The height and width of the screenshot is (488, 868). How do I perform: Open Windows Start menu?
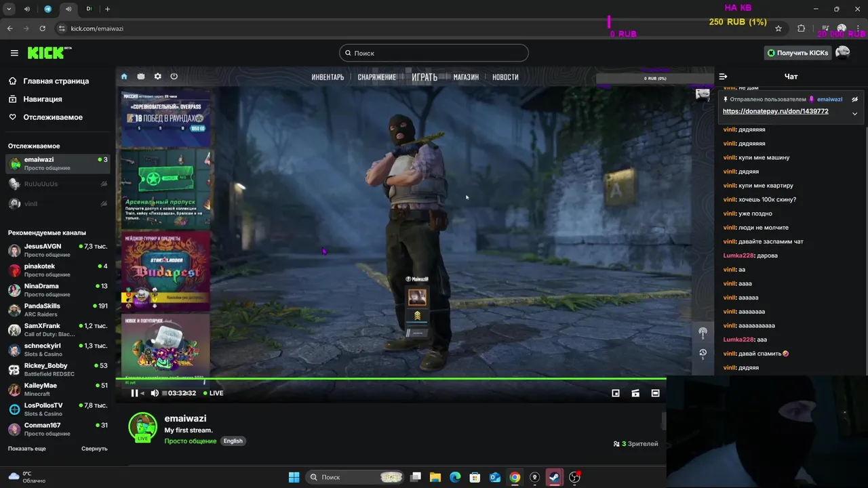click(x=294, y=477)
